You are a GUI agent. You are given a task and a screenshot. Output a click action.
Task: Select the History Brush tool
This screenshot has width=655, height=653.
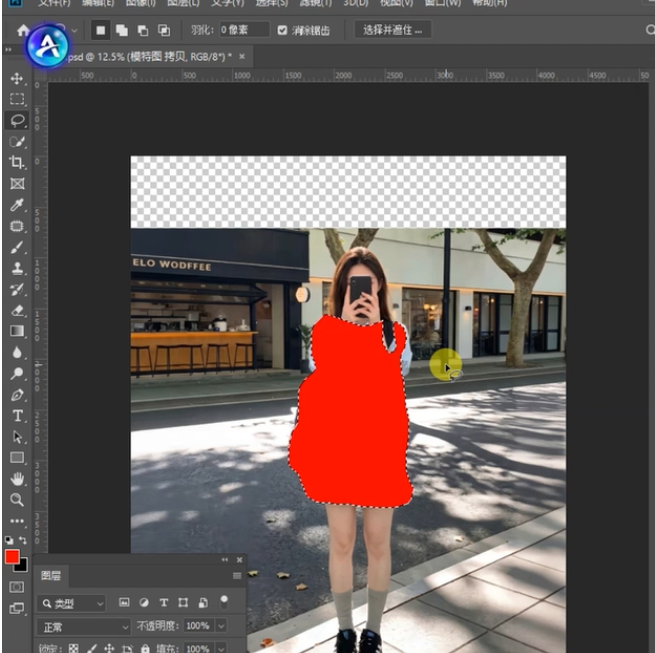point(17,289)
